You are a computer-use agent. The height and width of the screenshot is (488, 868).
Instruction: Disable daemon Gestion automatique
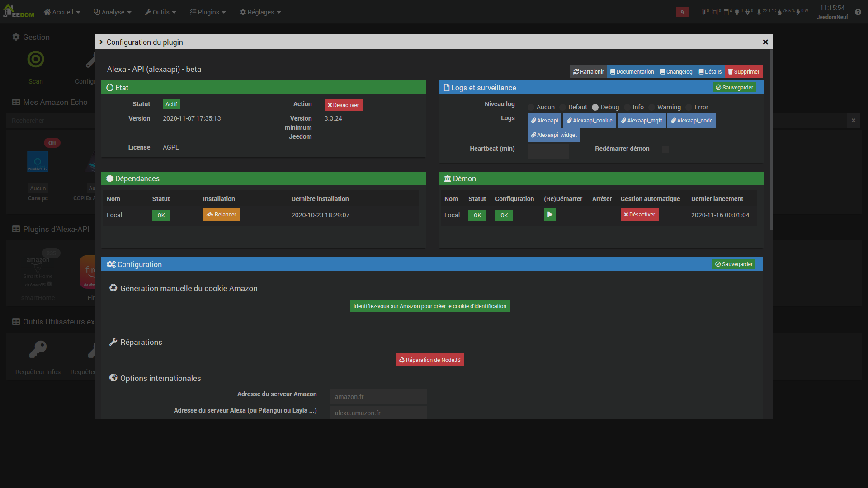pyautogui.click(x=639, y=215)
